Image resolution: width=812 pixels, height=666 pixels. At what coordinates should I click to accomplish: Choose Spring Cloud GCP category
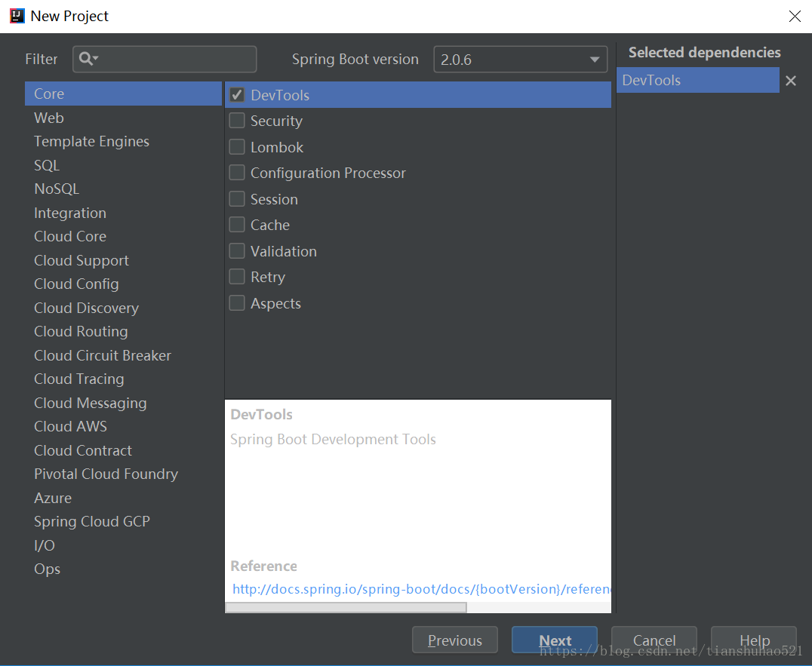123,522
